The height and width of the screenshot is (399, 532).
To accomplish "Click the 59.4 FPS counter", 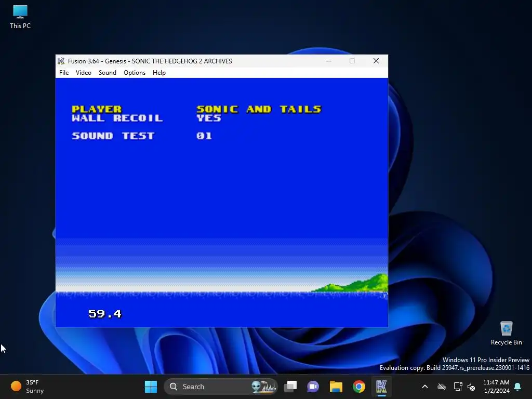I will point(105,314).
